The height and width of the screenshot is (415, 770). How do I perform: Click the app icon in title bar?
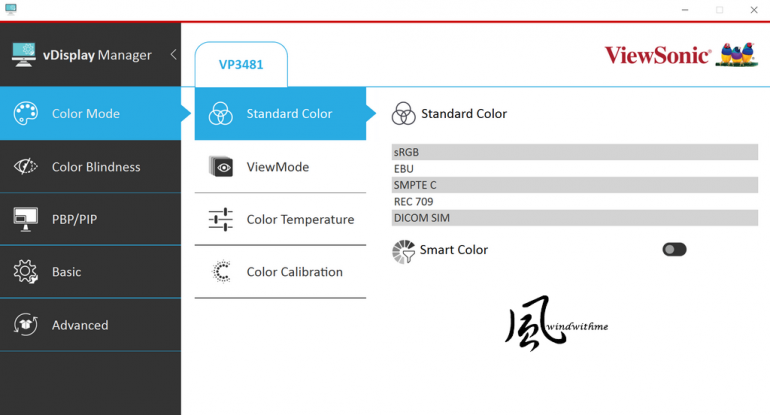tap(11, 9)
